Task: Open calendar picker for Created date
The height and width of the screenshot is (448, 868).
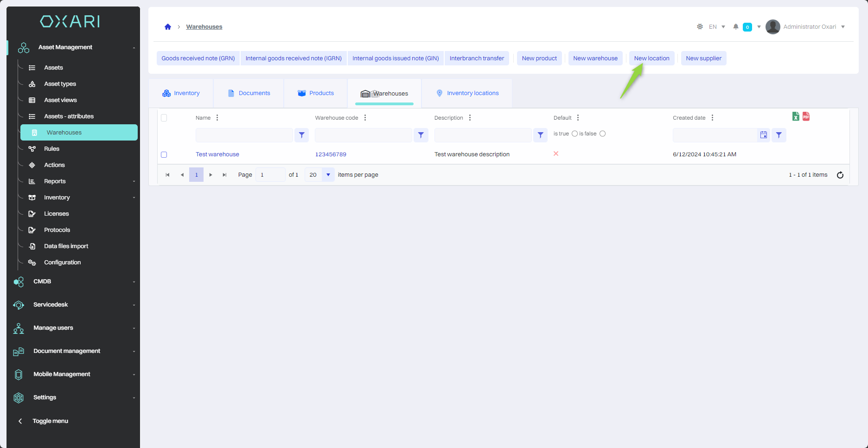Action: (763, 135)
